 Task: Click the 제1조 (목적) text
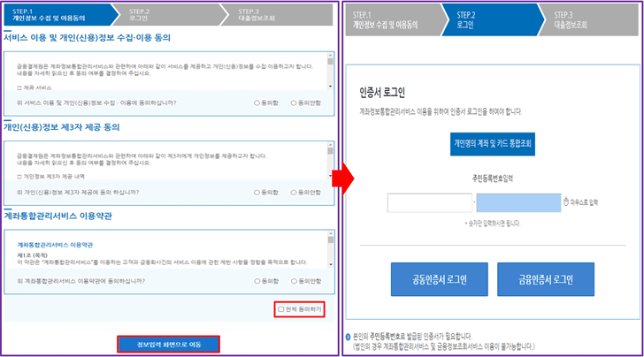pyautogui.click(x=32, y=254)
